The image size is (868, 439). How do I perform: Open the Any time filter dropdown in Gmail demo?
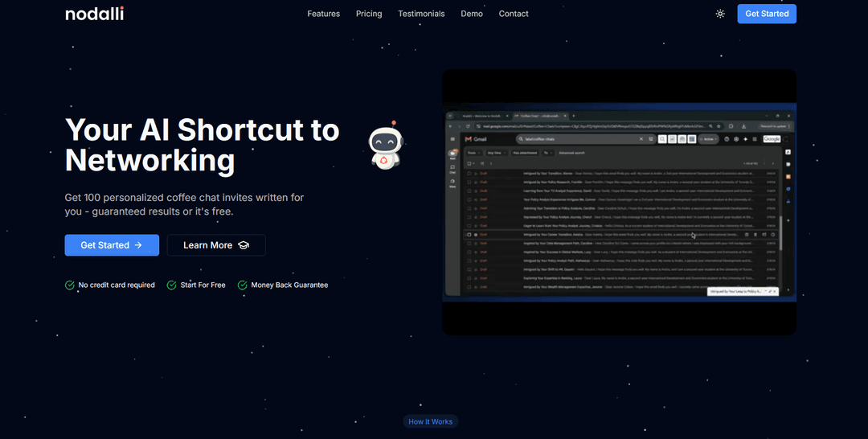pyautogui.click(x=497, y=152)
